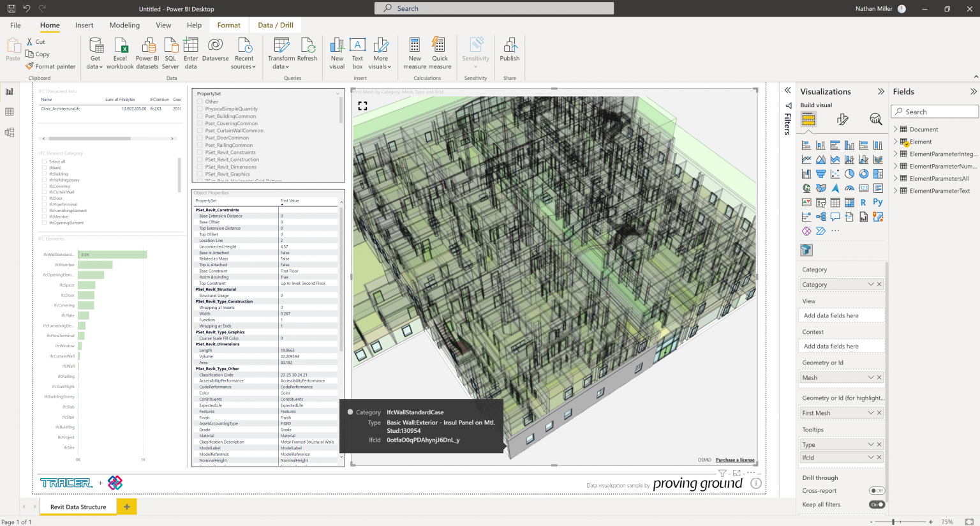The image size is (980, 526).
Task: Open the Insert menu tab
Action: pos(84,25)
